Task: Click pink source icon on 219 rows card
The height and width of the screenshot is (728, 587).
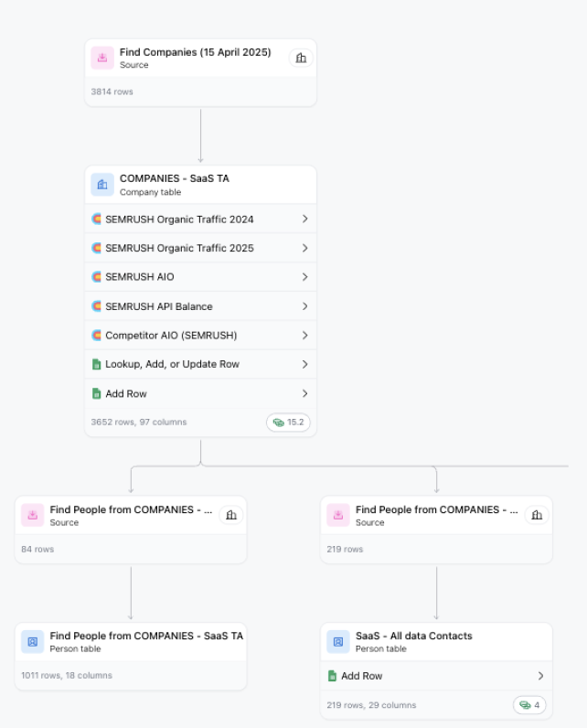Action: click(338, 515)
